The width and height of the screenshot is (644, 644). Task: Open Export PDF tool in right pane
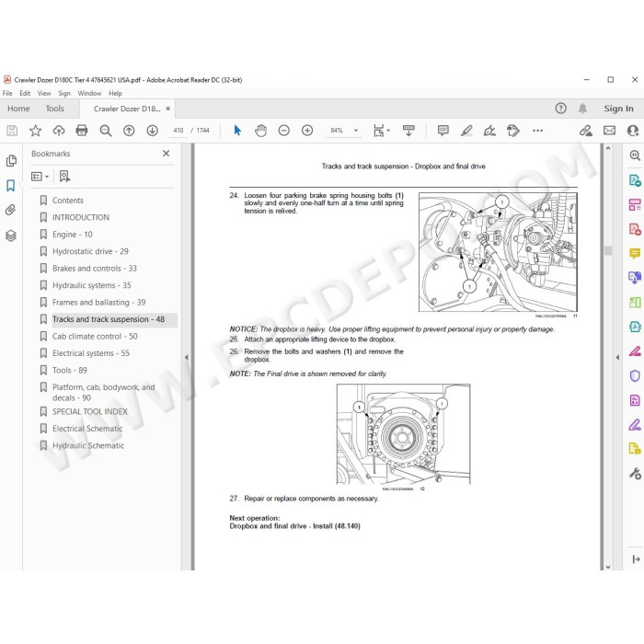[x=635, y=180]
